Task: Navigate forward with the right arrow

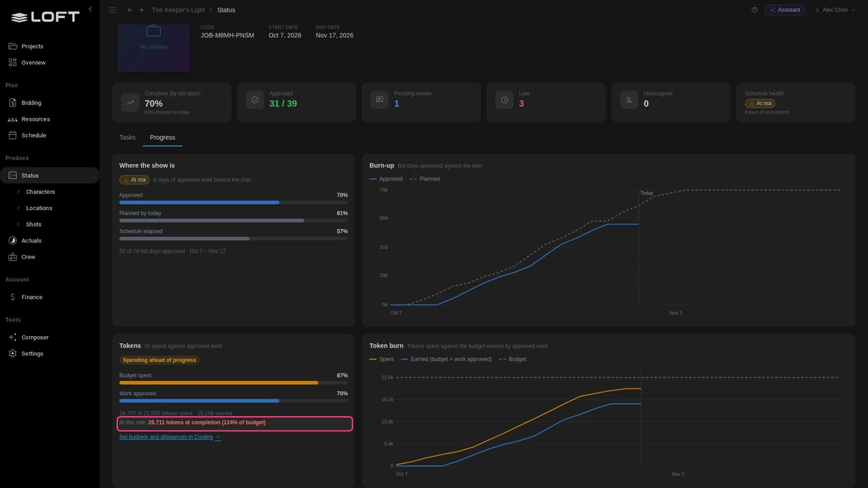Action: click(x=141, y=10)
